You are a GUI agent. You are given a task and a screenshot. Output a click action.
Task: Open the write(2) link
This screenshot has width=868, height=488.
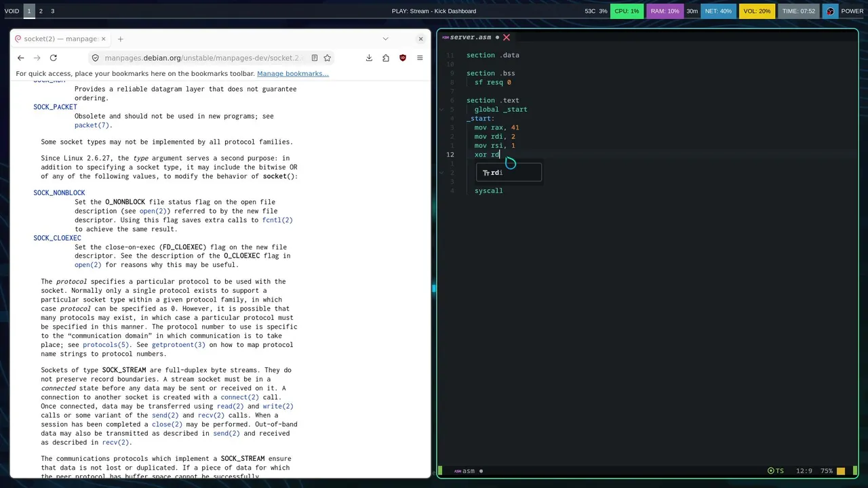tap(278, 406)
